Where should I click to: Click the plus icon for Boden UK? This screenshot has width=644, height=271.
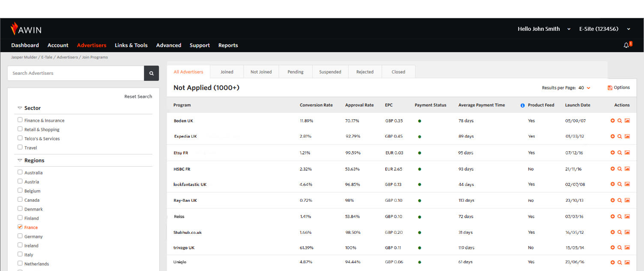tap(613, 121)
